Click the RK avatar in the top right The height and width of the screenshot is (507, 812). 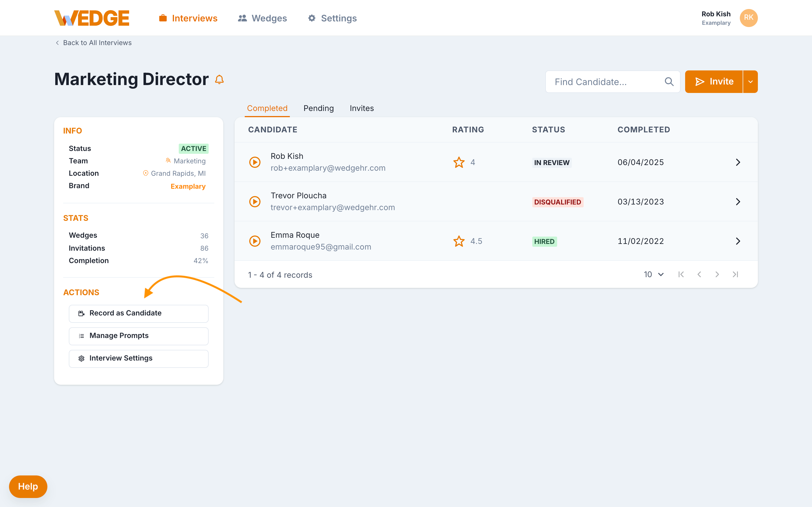click(749, 18)
